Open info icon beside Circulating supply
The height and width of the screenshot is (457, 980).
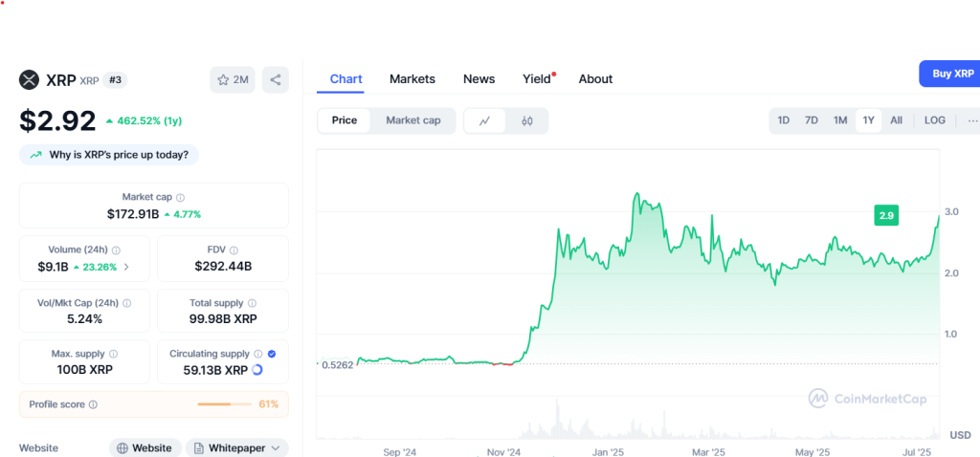coord(258,354)
